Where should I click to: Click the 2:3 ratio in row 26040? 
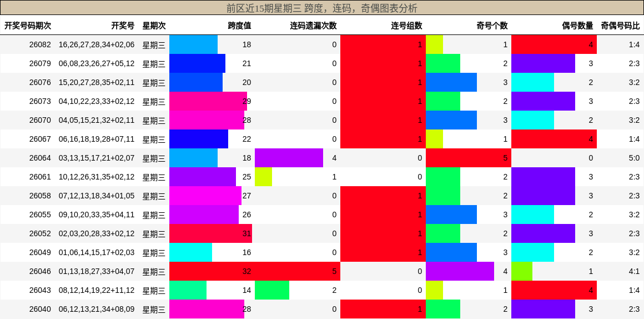coord(634,309)
